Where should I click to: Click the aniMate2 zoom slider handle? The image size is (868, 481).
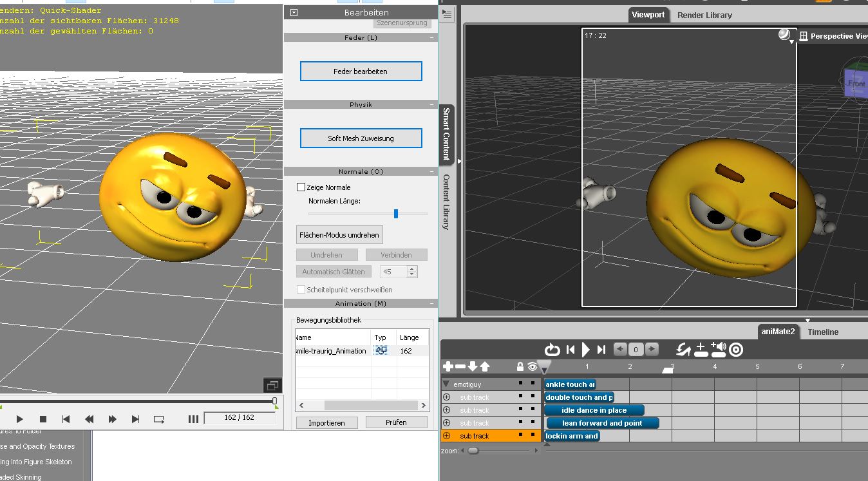coord(473,451)
